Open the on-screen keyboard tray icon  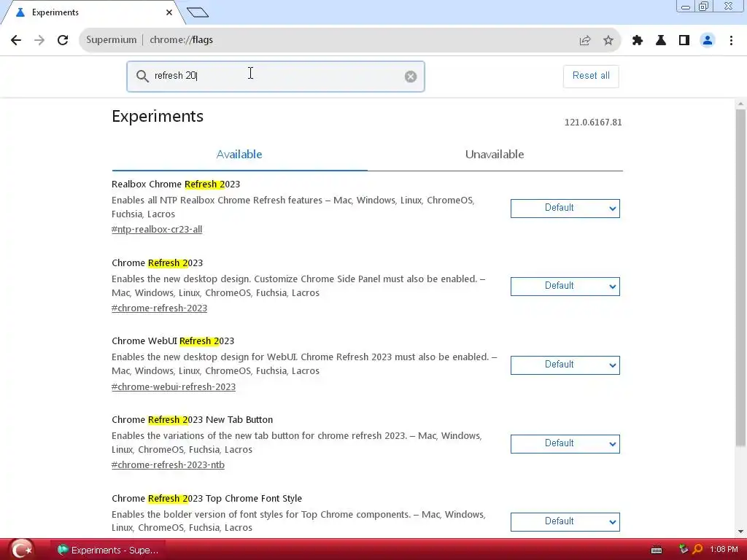coord(657,551)
